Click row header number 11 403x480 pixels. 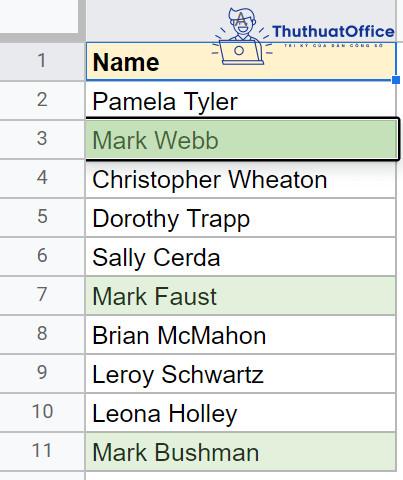pyautogui.click(x=42, y=451)
